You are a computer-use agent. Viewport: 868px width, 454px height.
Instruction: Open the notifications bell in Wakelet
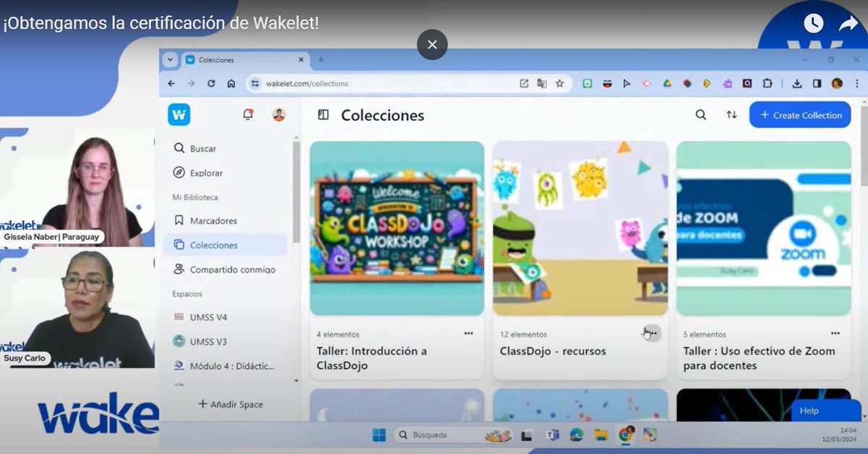point(247,114)
